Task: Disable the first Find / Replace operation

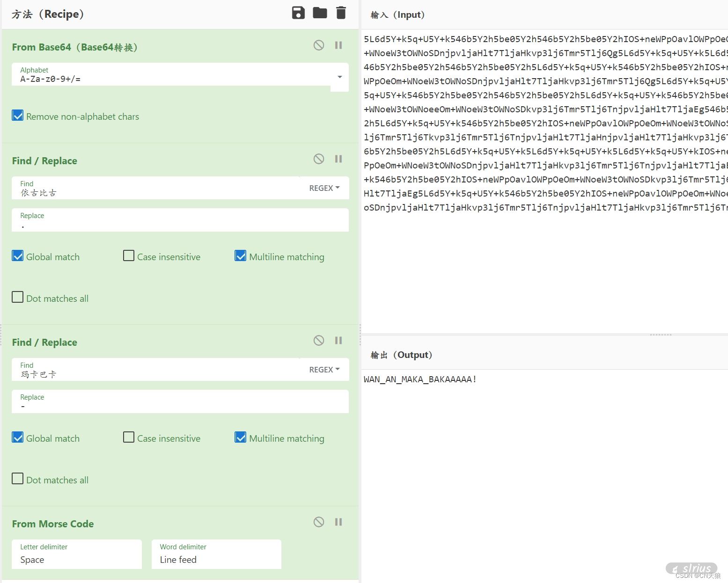Action: [319, 159]
